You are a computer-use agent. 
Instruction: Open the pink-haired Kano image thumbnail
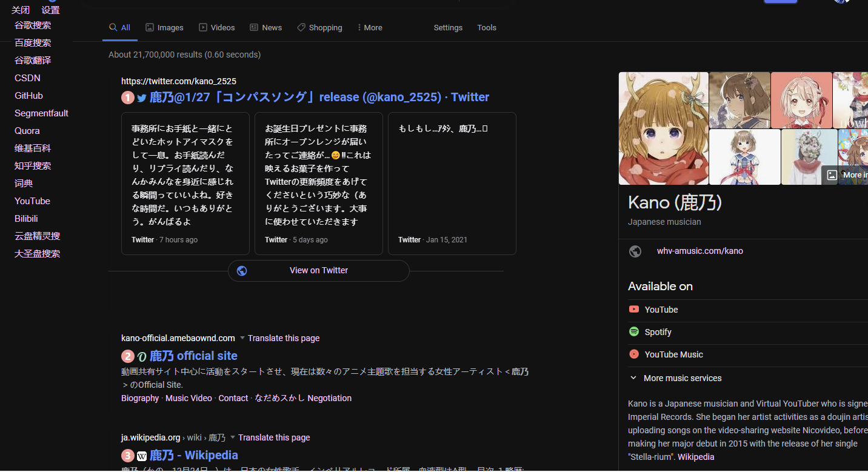coord(801,100)
